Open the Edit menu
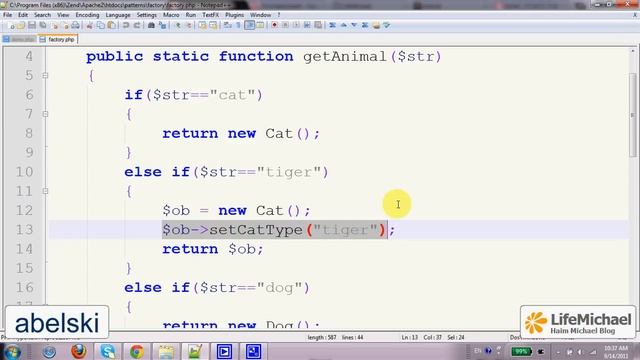This screenshot has height=360, width=640. [23, 15]
